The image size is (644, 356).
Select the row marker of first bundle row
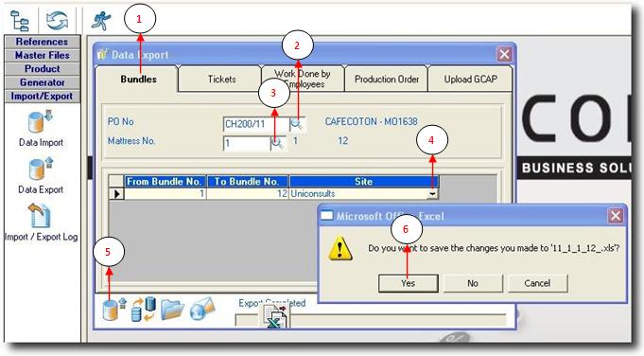tap(116, 193)
